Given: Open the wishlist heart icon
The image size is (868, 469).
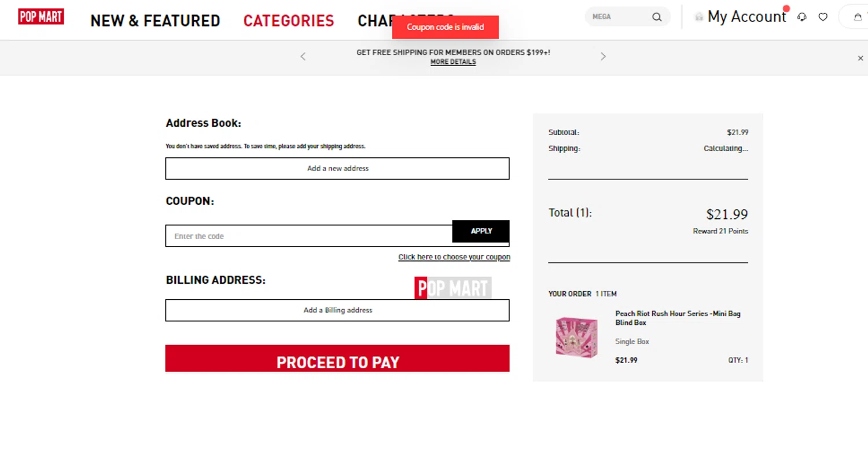Looking at the screenshot, I should [x=823, y=17].
